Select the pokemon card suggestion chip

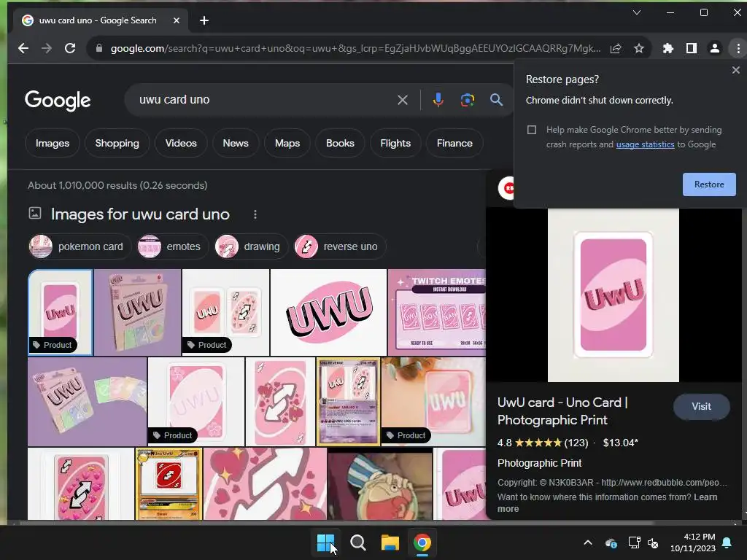pyautogui.click(x=79, y=246)
